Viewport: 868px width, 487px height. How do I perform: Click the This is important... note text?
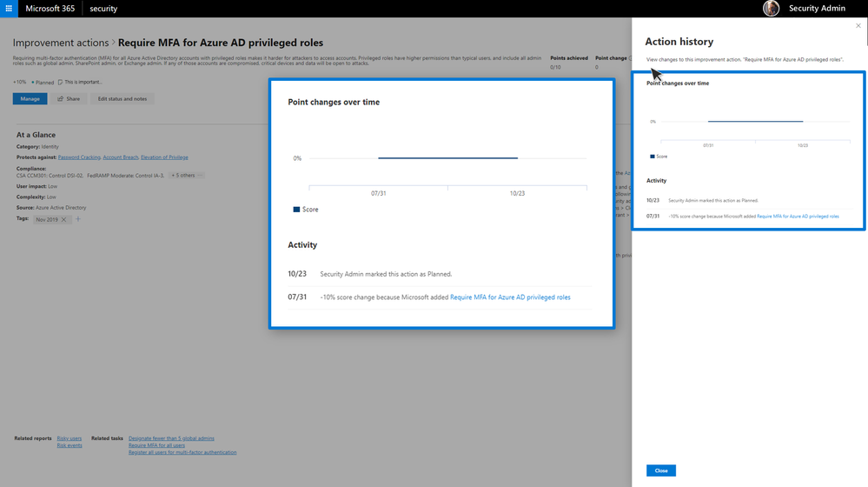click(x=83, y=82)
